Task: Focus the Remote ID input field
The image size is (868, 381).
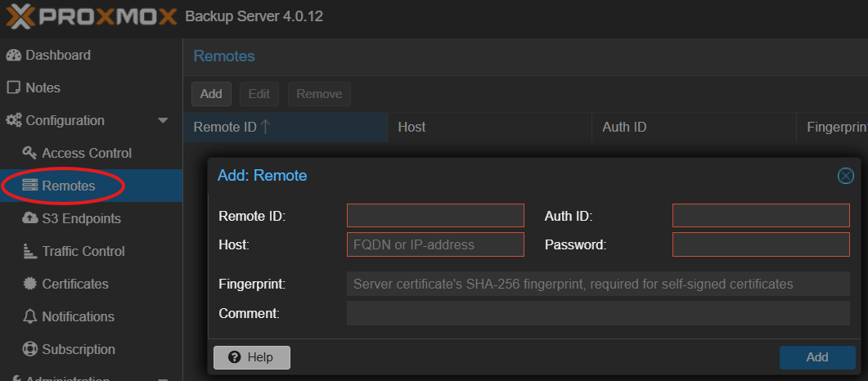Action: tap(435, 216)
